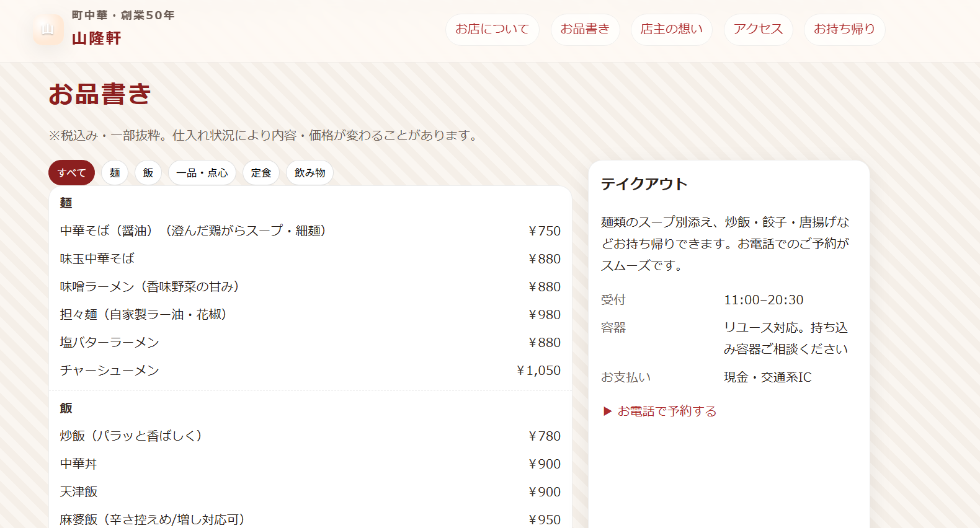
Task: Select 中華そば(醤油) menu row
Action: click(310, 231)
